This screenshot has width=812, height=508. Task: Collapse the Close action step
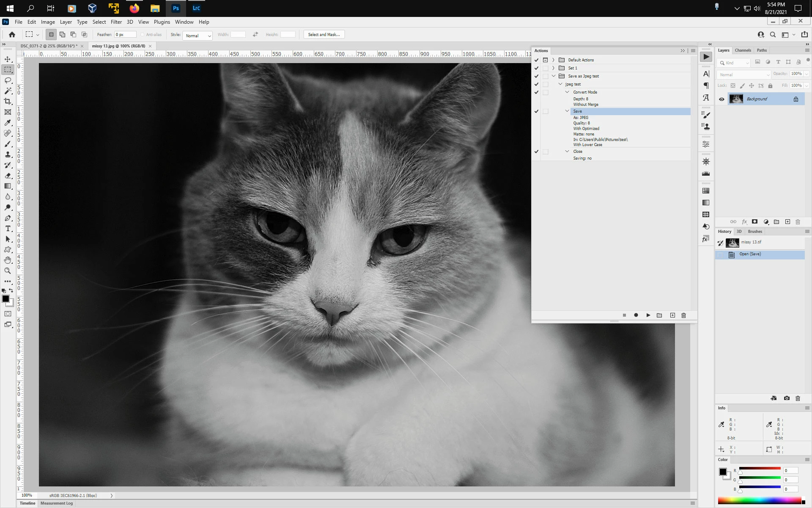tap(567, 152)
